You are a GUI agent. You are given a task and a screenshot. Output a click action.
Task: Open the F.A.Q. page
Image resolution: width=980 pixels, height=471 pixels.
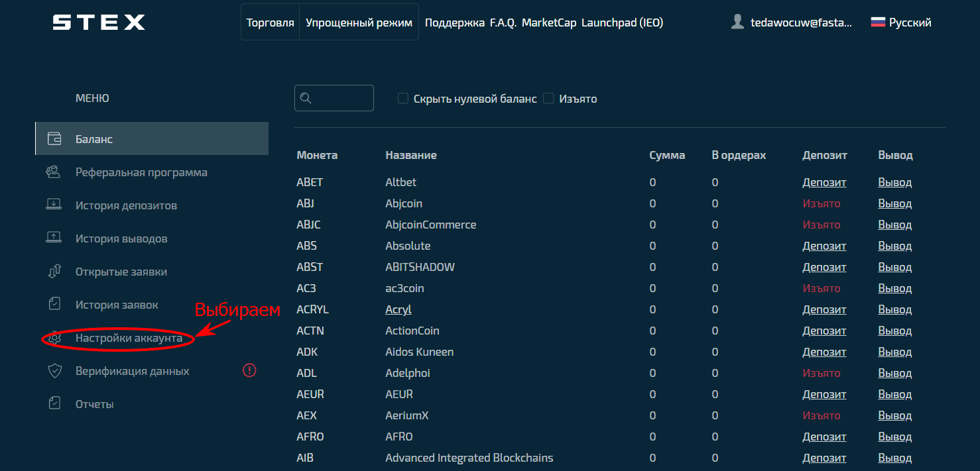[503, 23]
